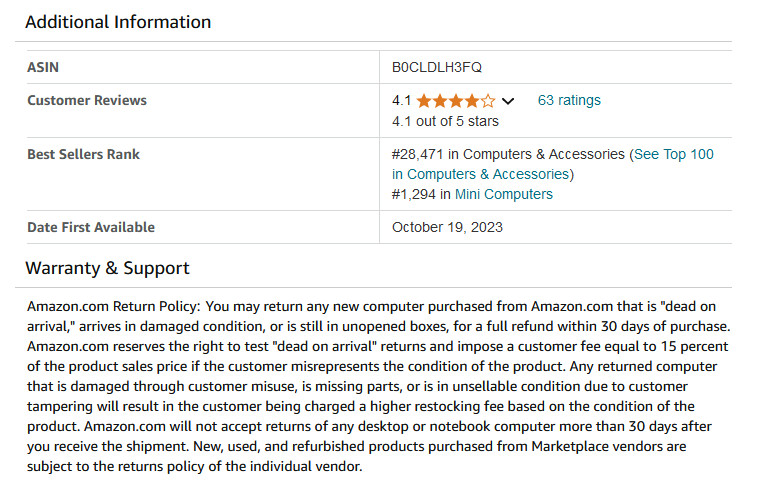
Task: Click the empty fifth rating star
Action: 488,101
